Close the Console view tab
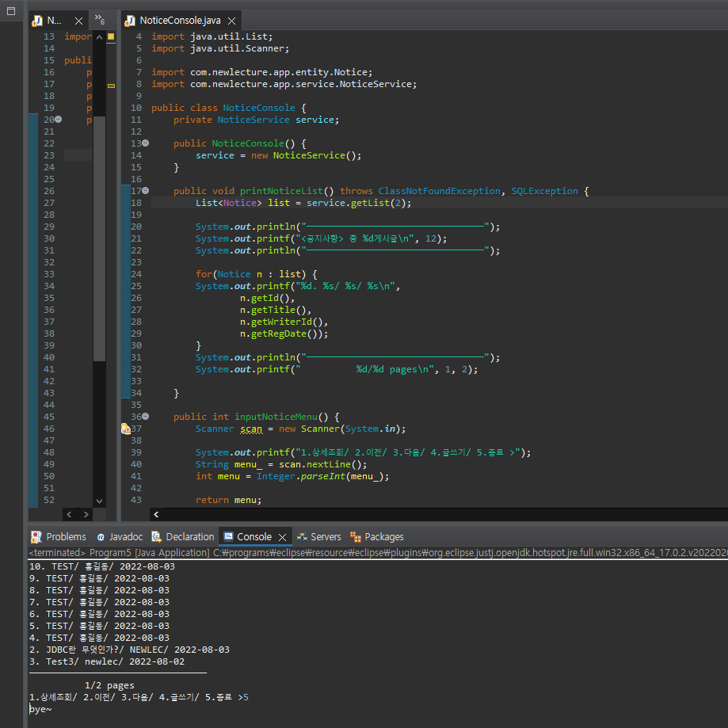728x728 pixels. point(282,537)
